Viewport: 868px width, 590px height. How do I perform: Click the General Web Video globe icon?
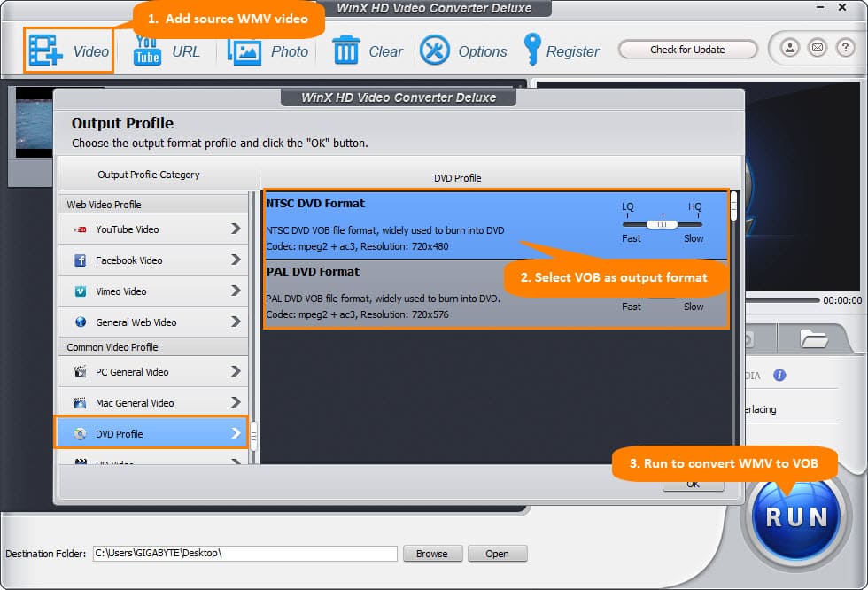[x=81, y=322]
